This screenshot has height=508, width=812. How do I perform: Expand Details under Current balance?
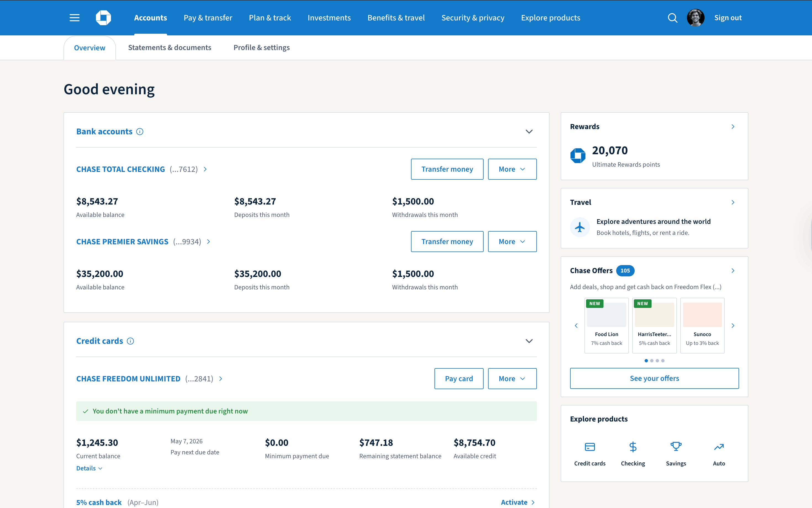[x=89, y=468]
